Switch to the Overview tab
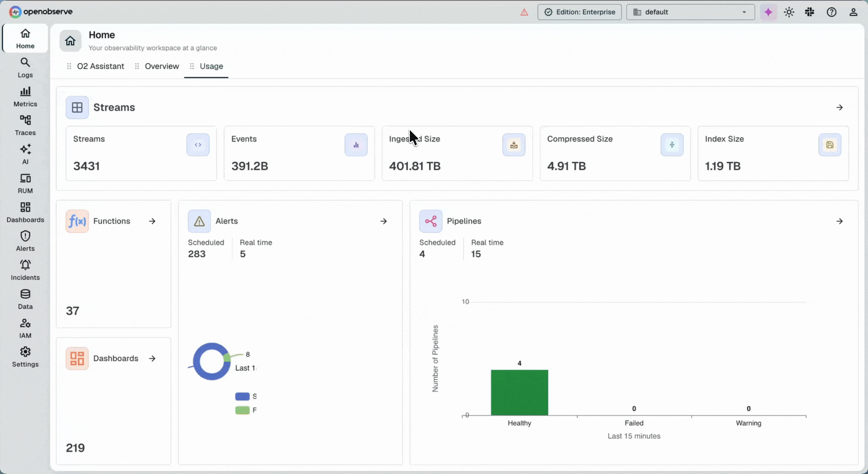This screenshot has height=474, width=868. (162, 66)
